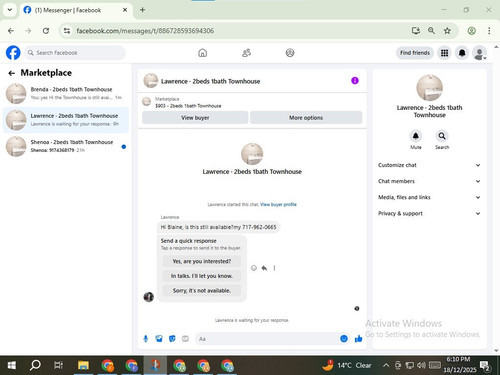Choose a sticker from the composer

click(x=172, y=339)
